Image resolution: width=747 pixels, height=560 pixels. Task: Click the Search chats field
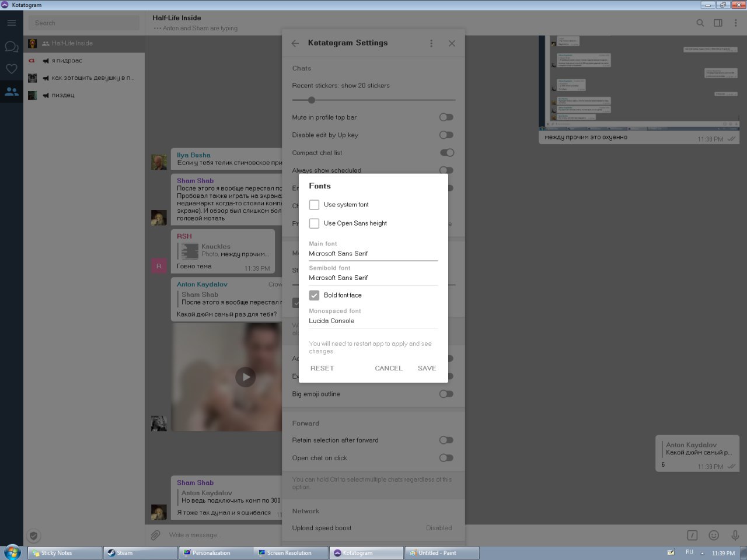[x=85, y=23]
